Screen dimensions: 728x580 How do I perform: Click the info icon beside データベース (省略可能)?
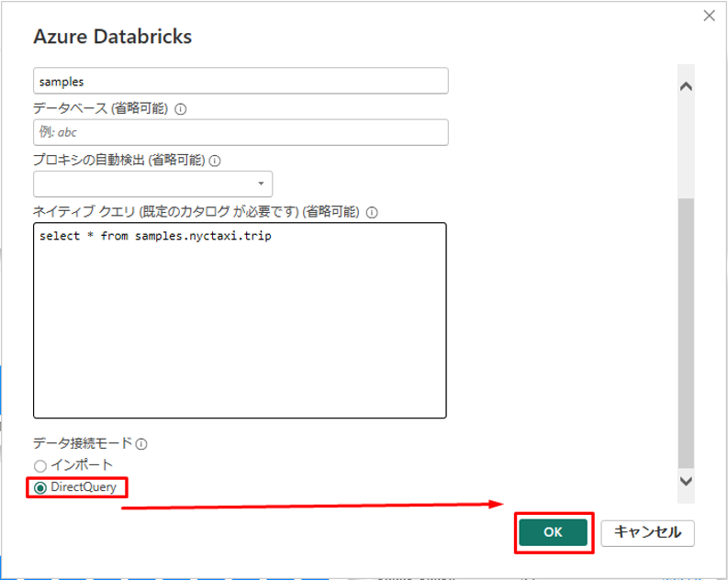pyautogui.click(x=180, y=109)
